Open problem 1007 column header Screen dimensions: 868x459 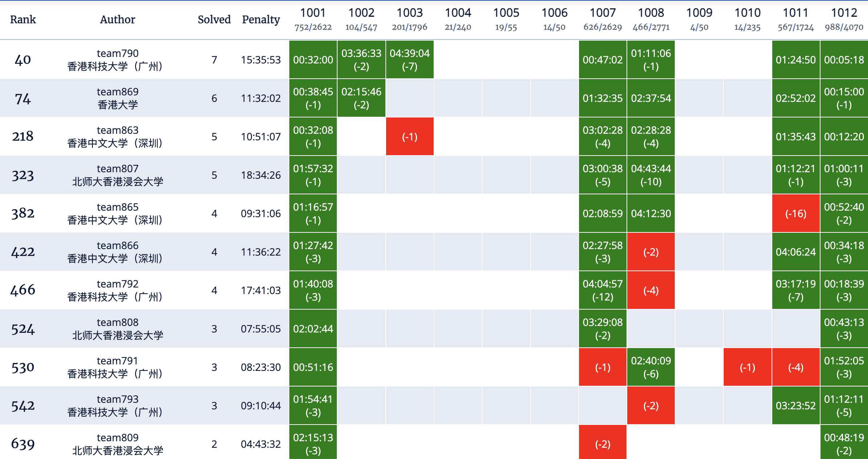pos(603,20)
